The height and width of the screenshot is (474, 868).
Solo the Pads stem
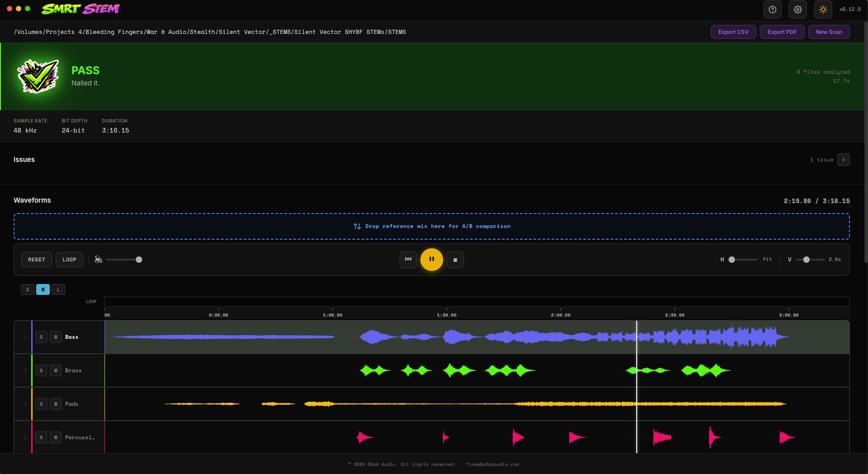tap(41, 404)
